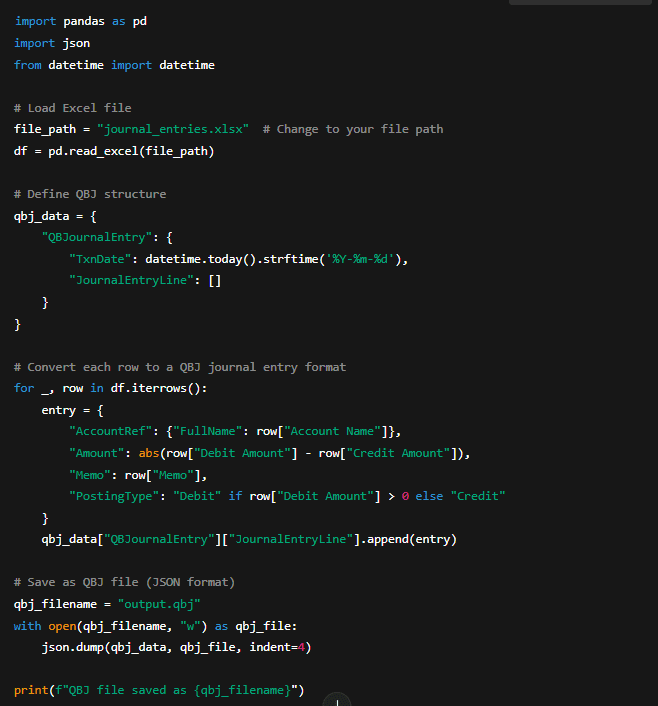Click the '# Load Excel file' comment
This screenshot has width=658, height=706.
click(73, 108)
